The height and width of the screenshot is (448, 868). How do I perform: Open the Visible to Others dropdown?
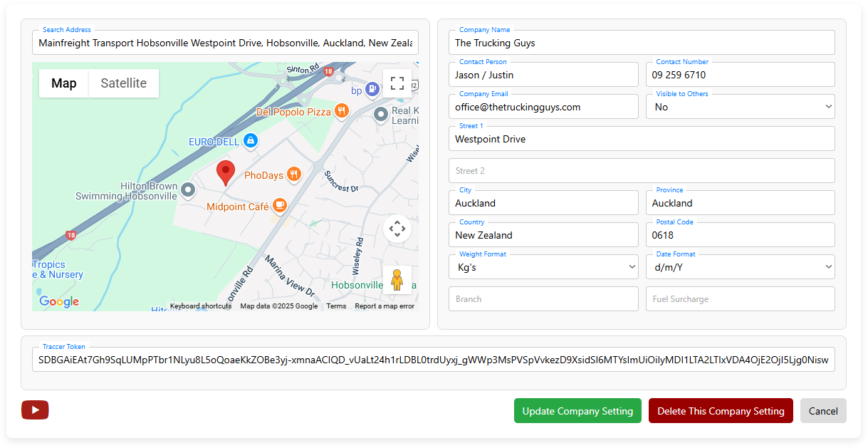(x=740, y=107)
